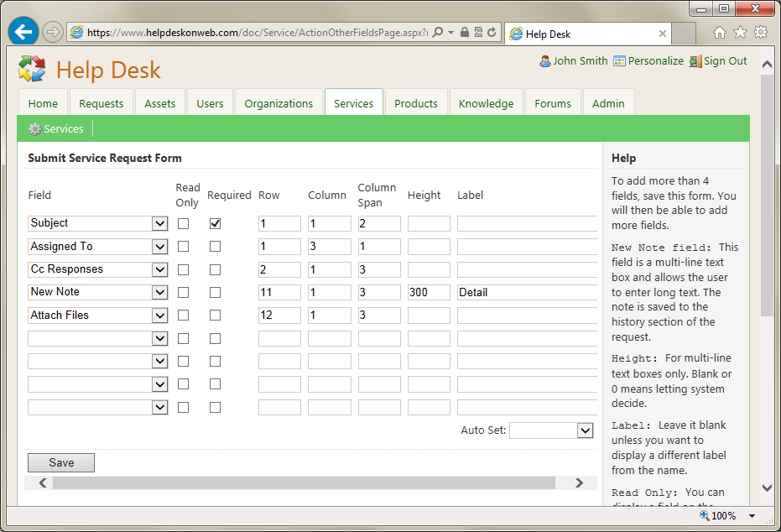Click the form's scroll left arrow
781x532 pixels.
pyautogui.click(x=43, y=482)
